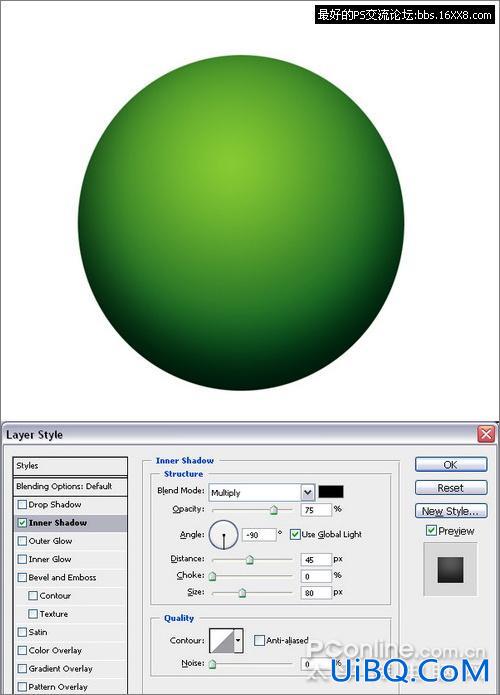Click the black shadow color swatch
The image size is (500, 695).
[x=331, y=491]
